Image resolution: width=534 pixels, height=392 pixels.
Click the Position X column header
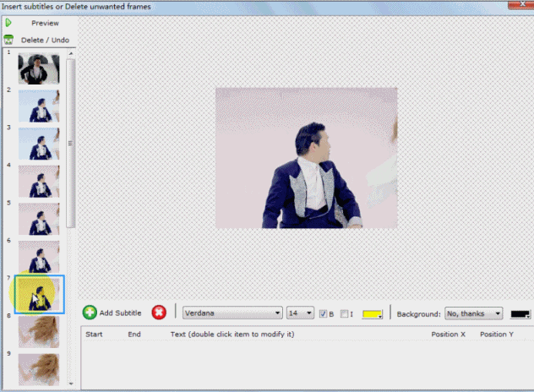448,334
